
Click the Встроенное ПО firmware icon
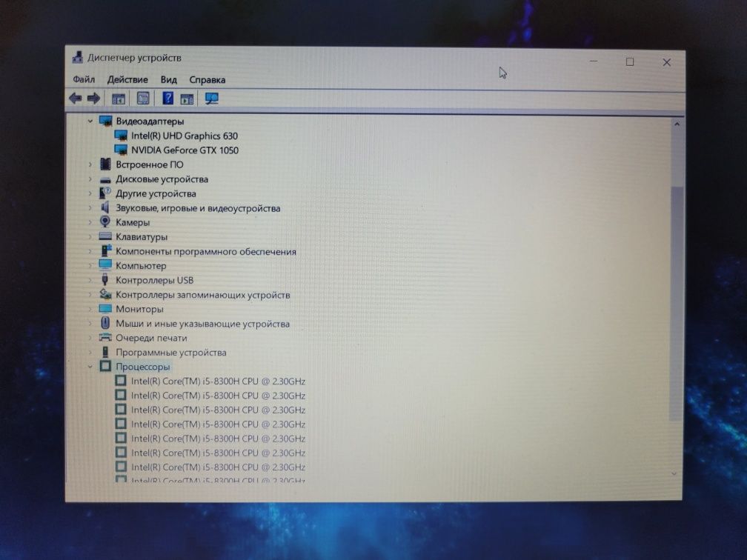pos(105,164)
